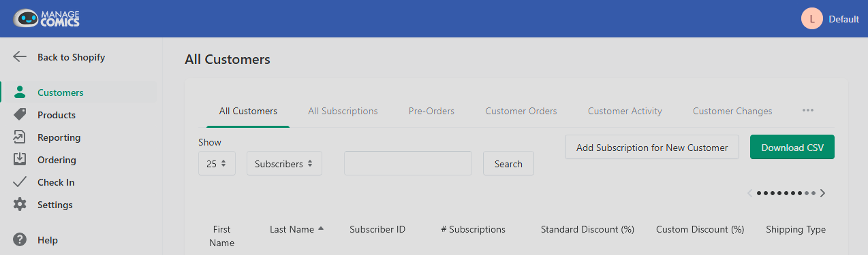Click the Manage Comics robot logo
868x255 pixels.
point(46,18)
